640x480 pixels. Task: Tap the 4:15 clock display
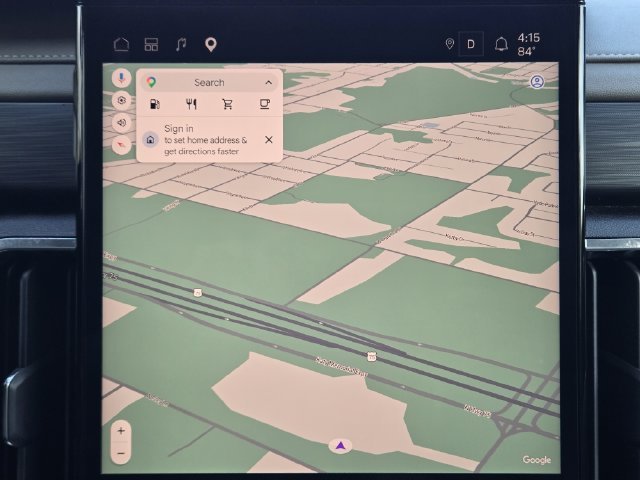point(529,38)
